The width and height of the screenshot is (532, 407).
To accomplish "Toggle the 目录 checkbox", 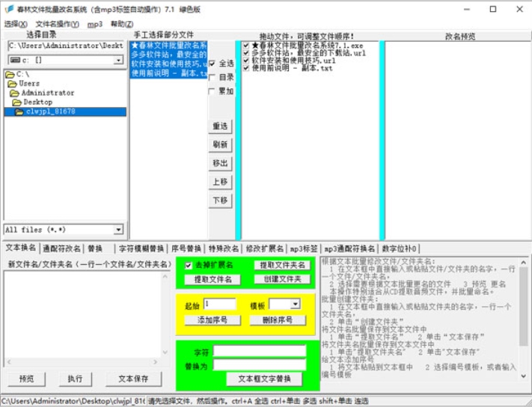I will coord(212,77).
